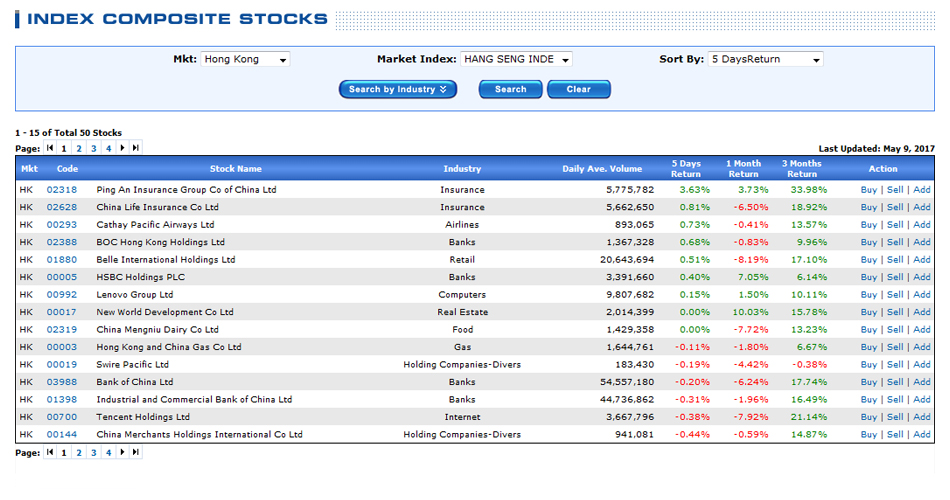Viewport: 950px width, 500px height.
Task: Open stock code 03988 Bank of China
Action: pyautogui.click(x=62, y=383)
